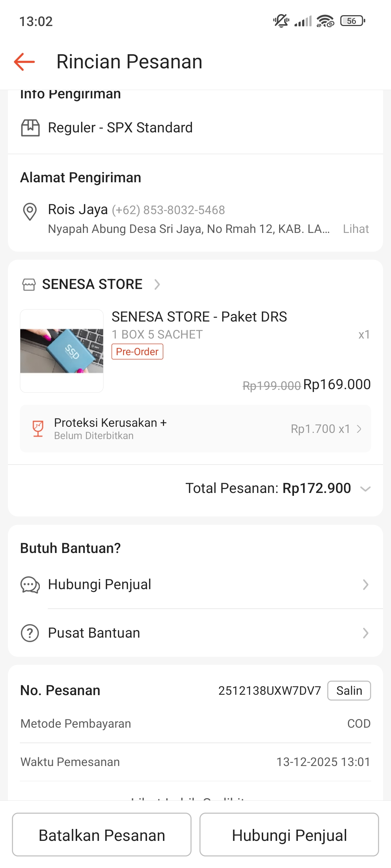Expand the Total Pesanan breakdown chevron
The width and height of the screenshot is (391, 868).
pyautogui.click(x=365, y=489)
